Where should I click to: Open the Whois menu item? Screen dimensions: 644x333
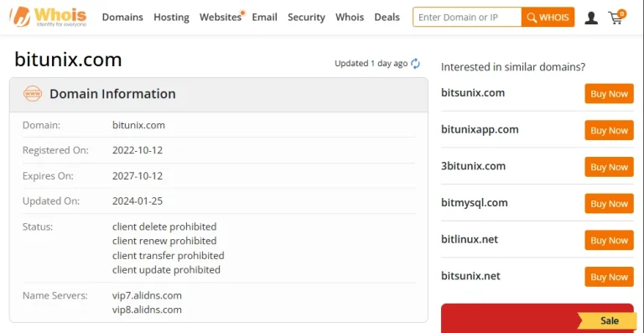click(350, 18)
